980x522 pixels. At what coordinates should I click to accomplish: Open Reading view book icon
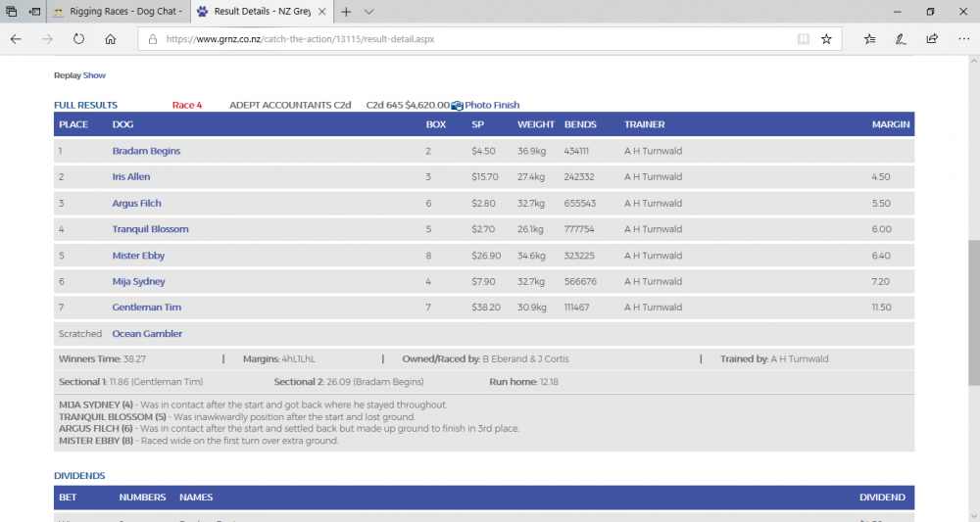coord(804,39)
